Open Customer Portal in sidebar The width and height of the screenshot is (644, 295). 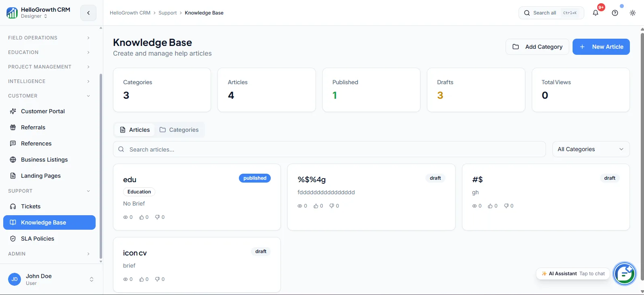(x=49, y=111)
